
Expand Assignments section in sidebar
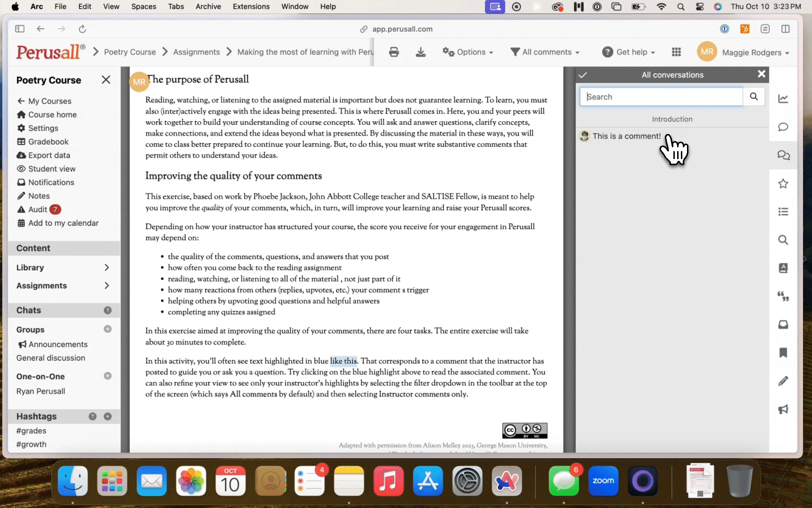(63, 286)
